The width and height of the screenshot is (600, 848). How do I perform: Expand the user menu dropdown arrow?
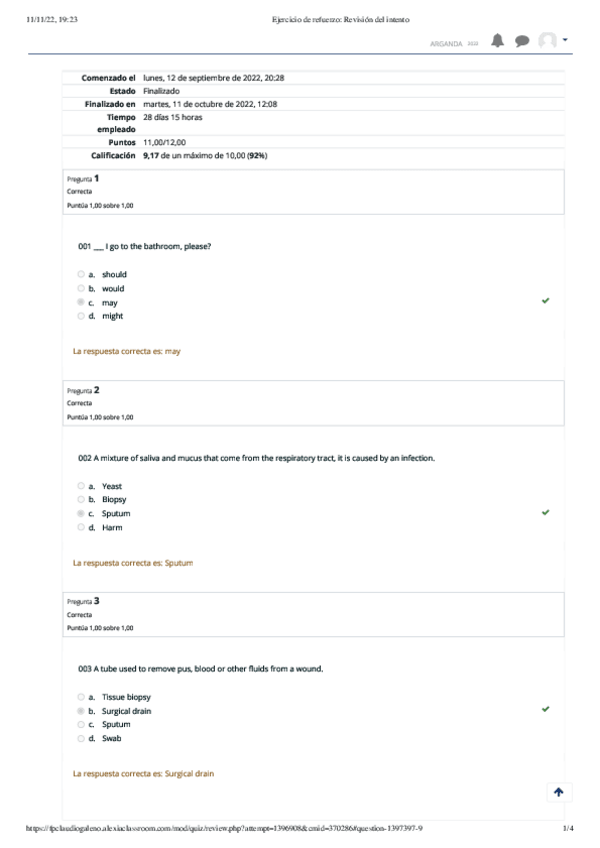tap(565, 39)
